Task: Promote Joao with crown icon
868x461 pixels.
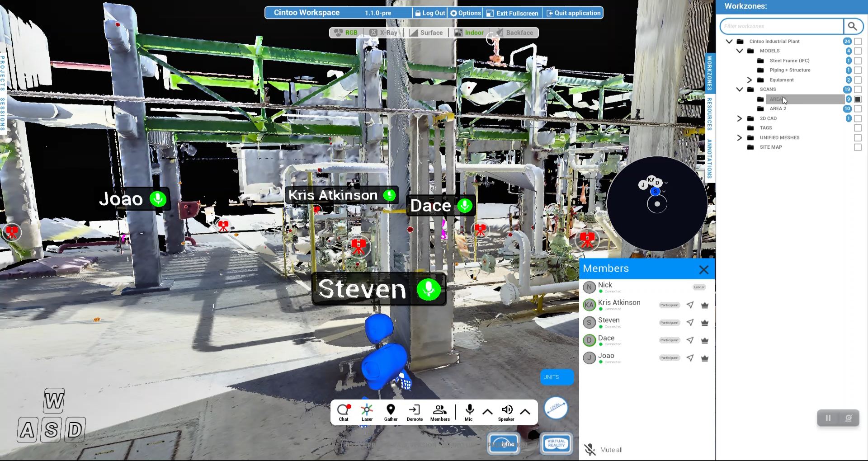Action: click(704, 358)
